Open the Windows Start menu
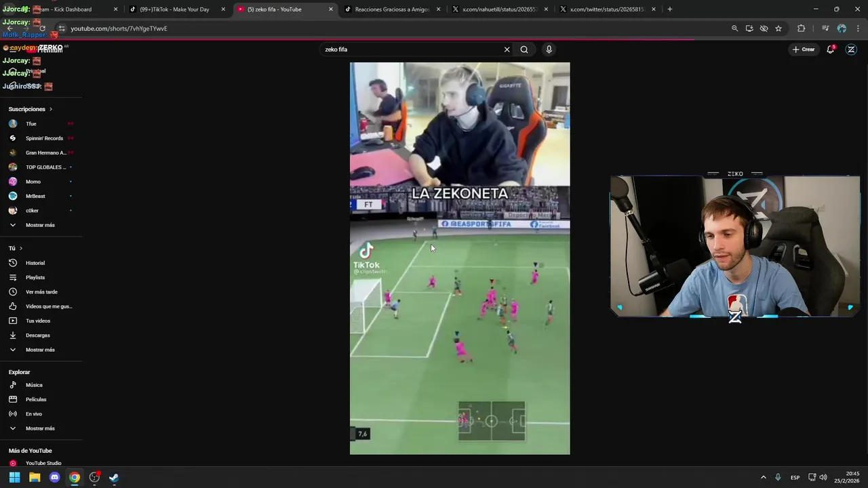Image resolution: width=868 pixels, height=488 pixels. pos(14,477)
